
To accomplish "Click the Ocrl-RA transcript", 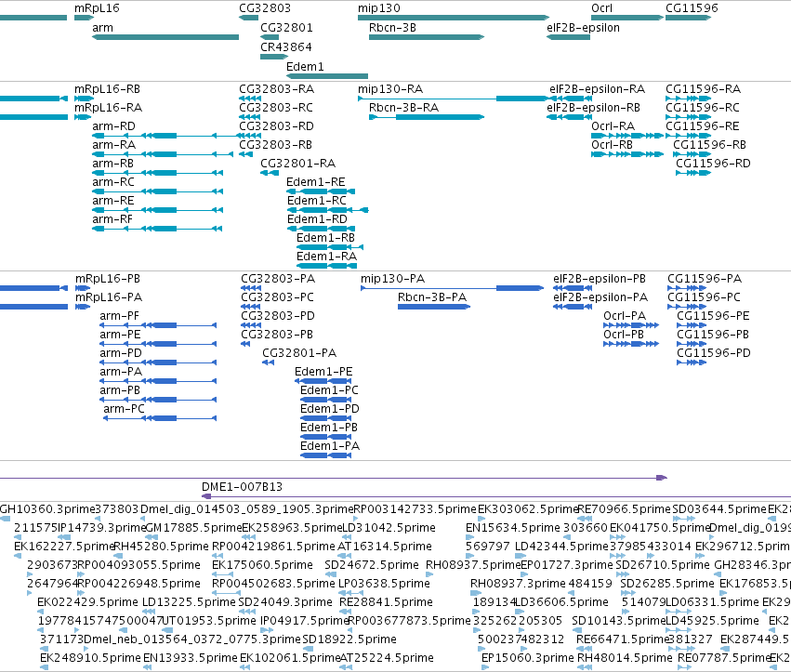I will tap(627, 136).
